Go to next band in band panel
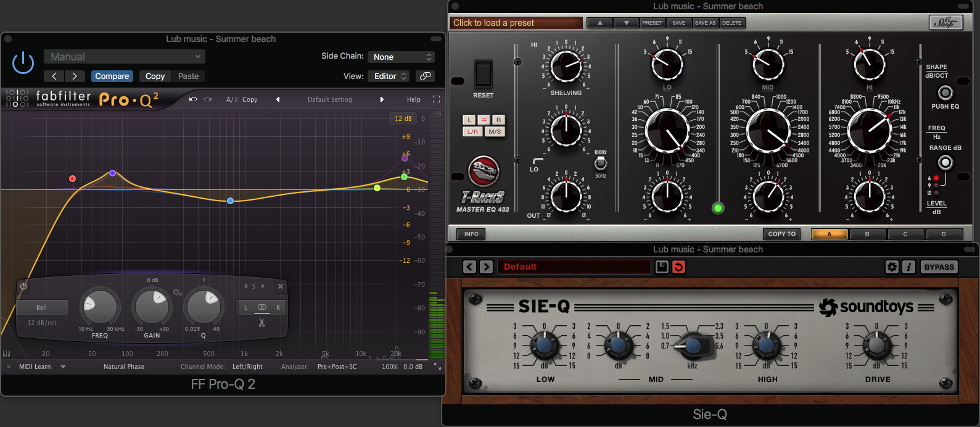The width and height of the screenshot is (980, 427). pos(263,286)
